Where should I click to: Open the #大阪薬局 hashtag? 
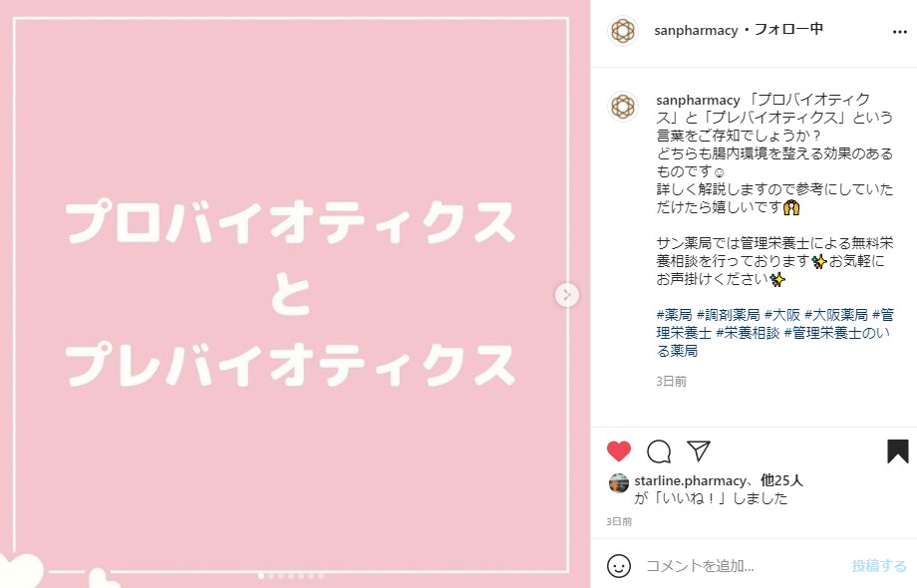pos(836,315)
